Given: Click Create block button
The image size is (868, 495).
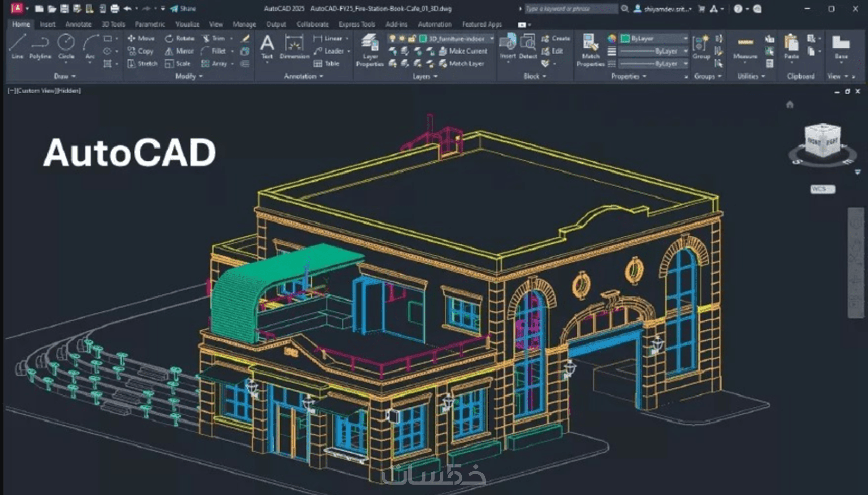Looking at the screenshot, I should tap(556, 38).
